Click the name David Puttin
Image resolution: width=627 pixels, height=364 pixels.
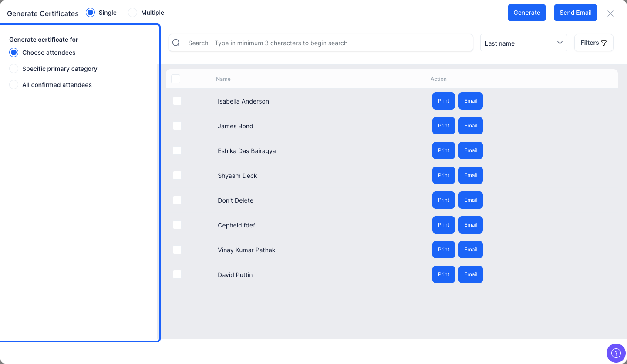[x=235, y=275]
